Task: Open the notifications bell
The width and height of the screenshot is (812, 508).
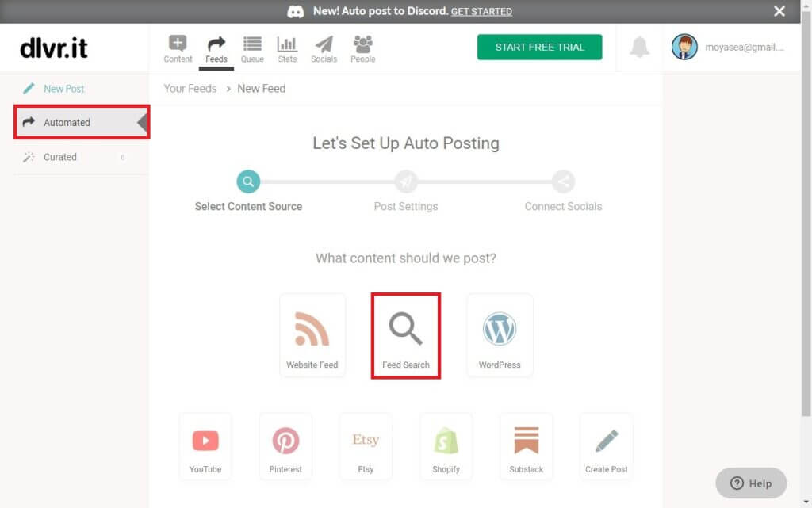Action: [x=639, y=48]
